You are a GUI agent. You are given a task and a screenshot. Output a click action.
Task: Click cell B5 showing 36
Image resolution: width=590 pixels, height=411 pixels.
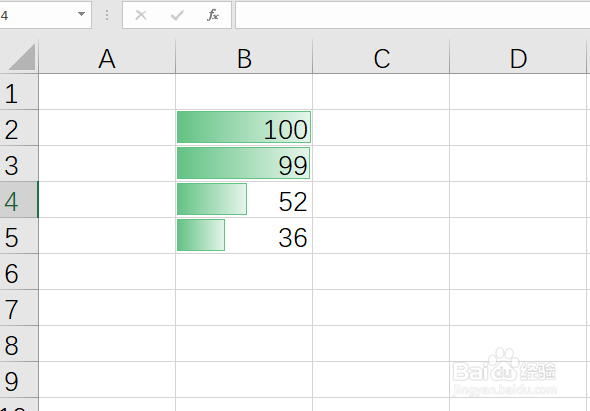click(244, 236)
